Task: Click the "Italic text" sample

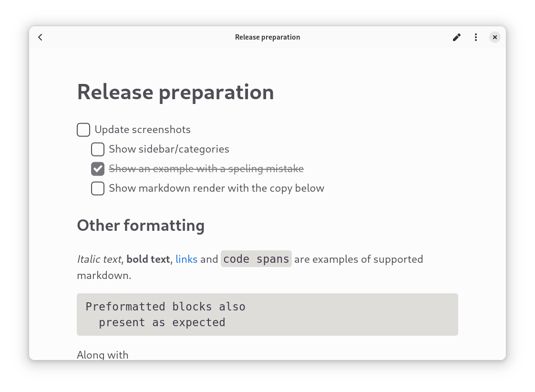Action: tap(99, 259)
